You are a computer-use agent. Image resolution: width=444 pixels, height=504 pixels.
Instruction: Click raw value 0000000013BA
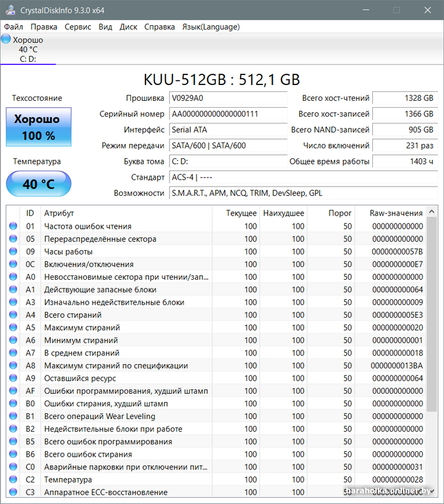[x=397, y=365]
